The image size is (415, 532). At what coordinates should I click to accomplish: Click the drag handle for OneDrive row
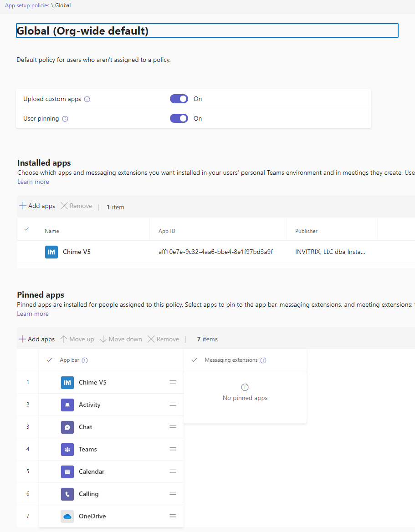coord(173,516)
